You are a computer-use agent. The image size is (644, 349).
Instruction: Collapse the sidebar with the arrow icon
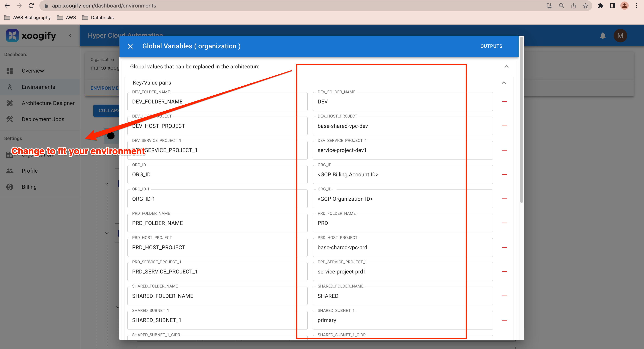pyautogui.click(x=70, y=35)
